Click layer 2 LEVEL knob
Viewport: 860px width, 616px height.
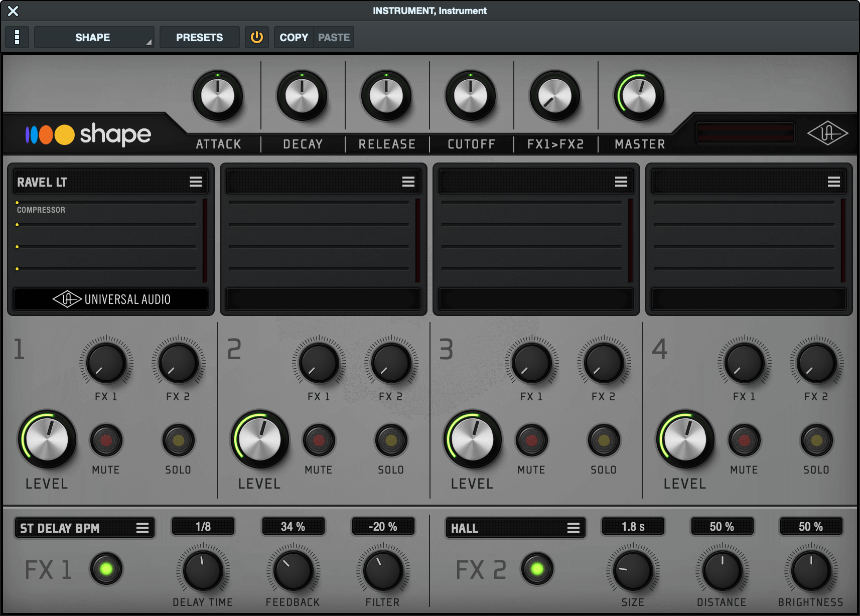(260, 440)
